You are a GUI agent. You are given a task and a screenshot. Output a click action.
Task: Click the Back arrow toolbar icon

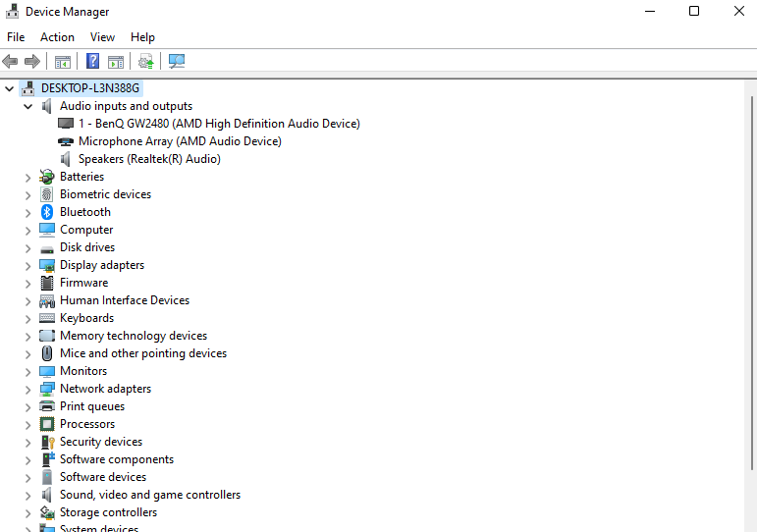point(10,61)
